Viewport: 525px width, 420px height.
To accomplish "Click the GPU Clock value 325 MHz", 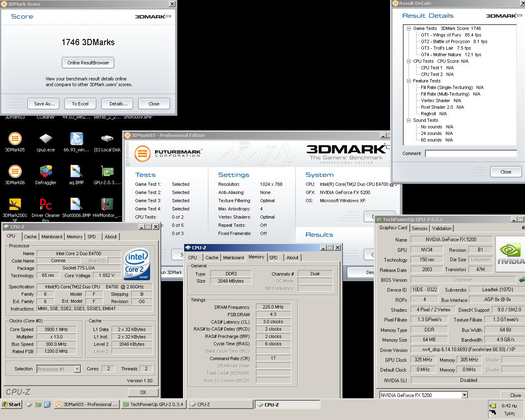I will point(423,360).
